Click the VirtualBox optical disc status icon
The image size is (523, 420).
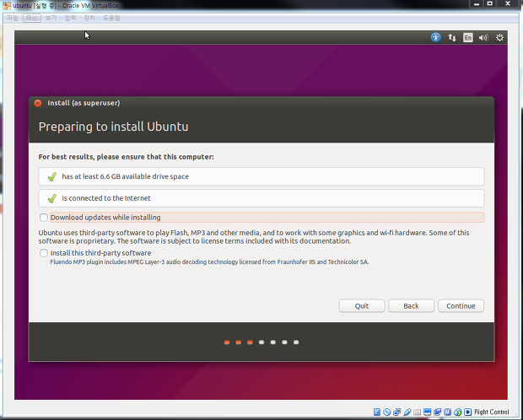click(387, 412)
